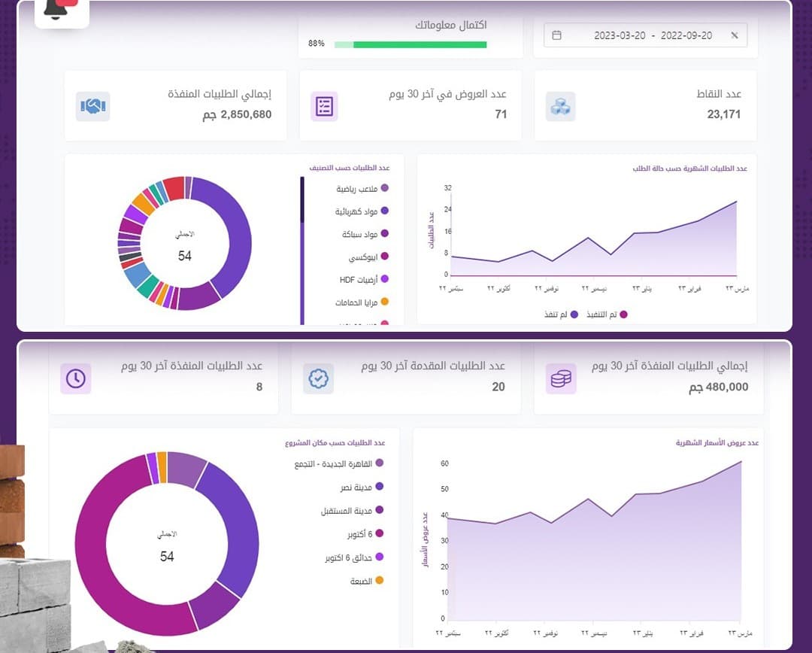The image size is (812, 653).
Task: Click the اكتمال معلوماتك heading
Action: click(x=451, y=25)
